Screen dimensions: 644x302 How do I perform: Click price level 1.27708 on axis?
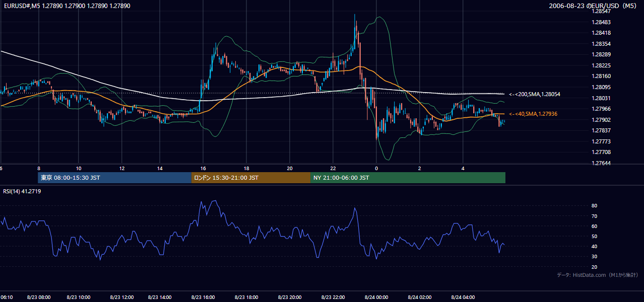[x=601, y=152]
